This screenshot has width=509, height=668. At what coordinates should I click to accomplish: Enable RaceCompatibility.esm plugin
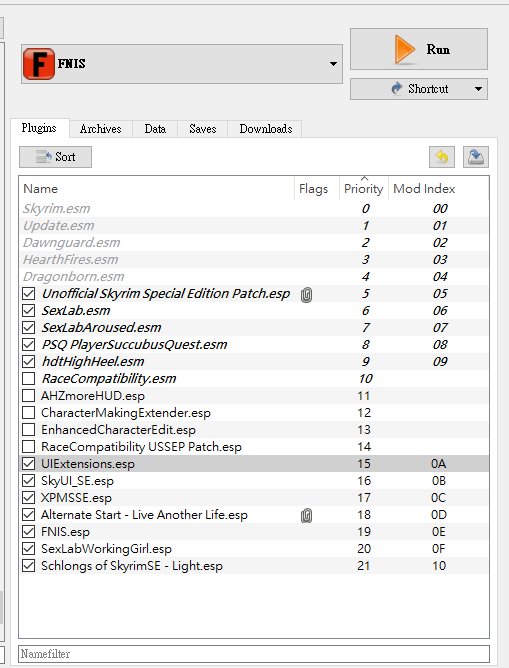[x=29, y=378]
